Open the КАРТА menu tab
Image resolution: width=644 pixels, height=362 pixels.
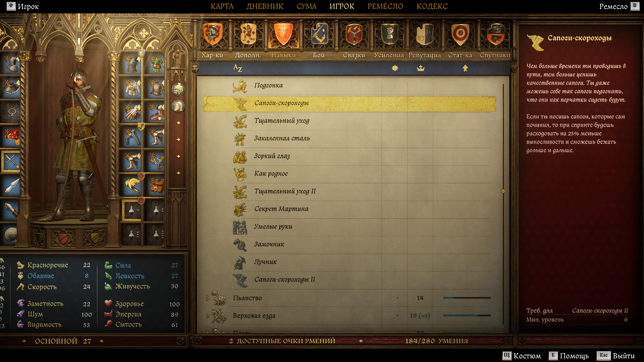(x=222, y=6)
